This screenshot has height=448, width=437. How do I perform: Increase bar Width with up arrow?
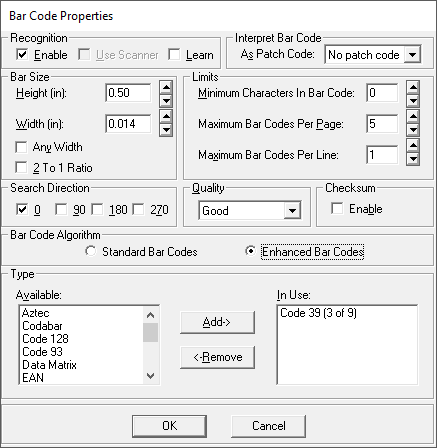(166, 116)
